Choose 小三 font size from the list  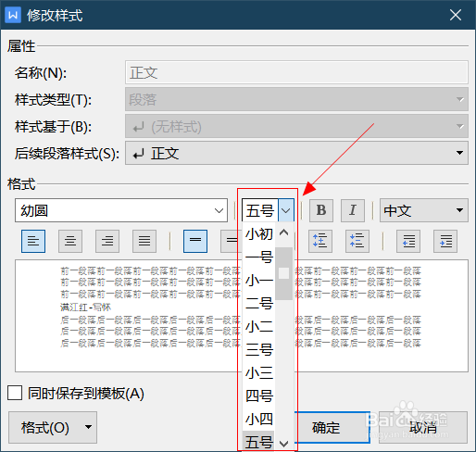click(x=258, y=373)
